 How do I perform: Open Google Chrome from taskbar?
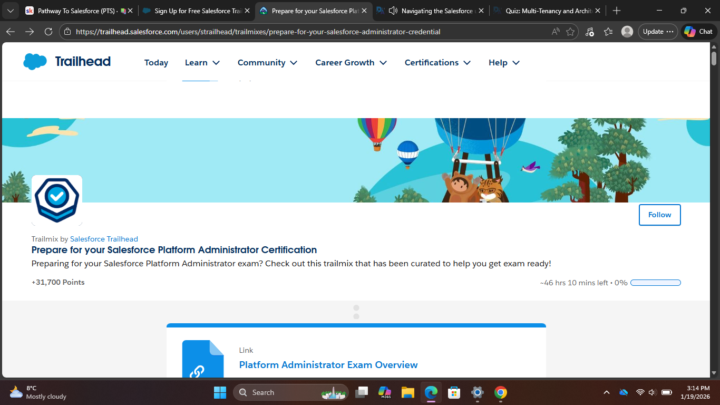pyautogui.click(x=501, y=393)
